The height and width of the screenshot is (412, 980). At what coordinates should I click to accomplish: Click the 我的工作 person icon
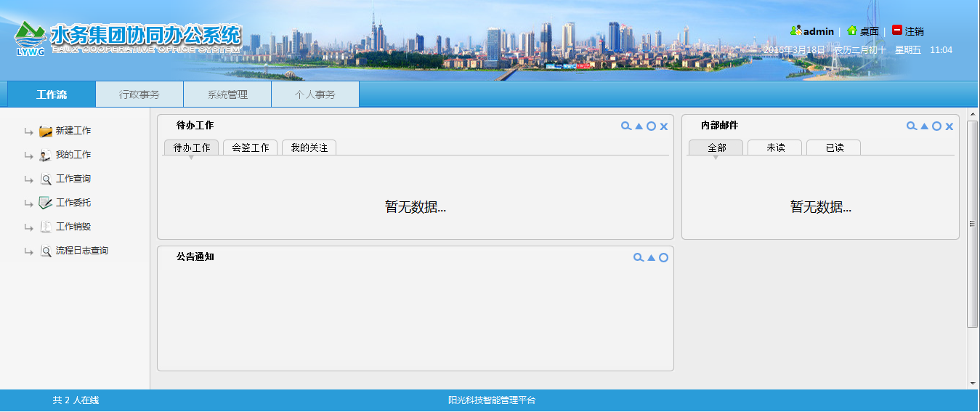coord(46,155)
